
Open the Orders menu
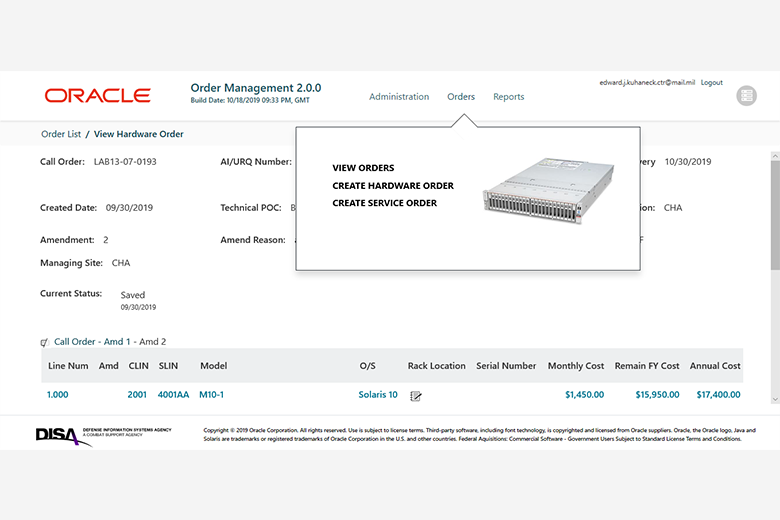pyautogui.click(x=461, y=97)
